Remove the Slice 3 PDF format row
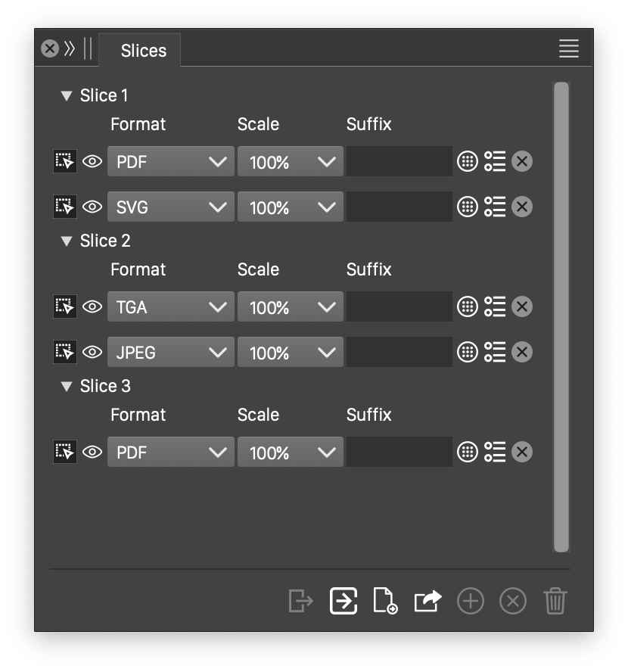Viewport: 628px width, 672px height. (522, 452)
